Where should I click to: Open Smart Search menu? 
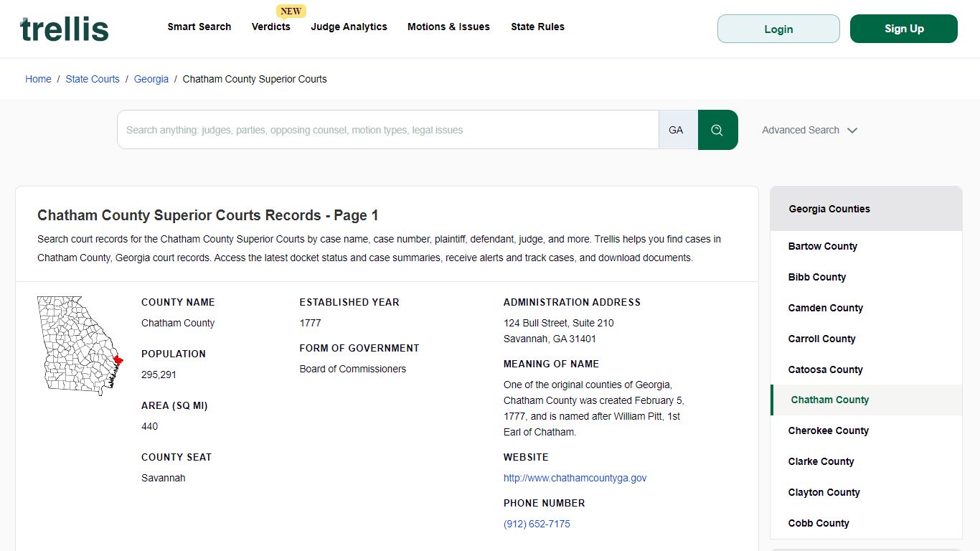[199, 27]
